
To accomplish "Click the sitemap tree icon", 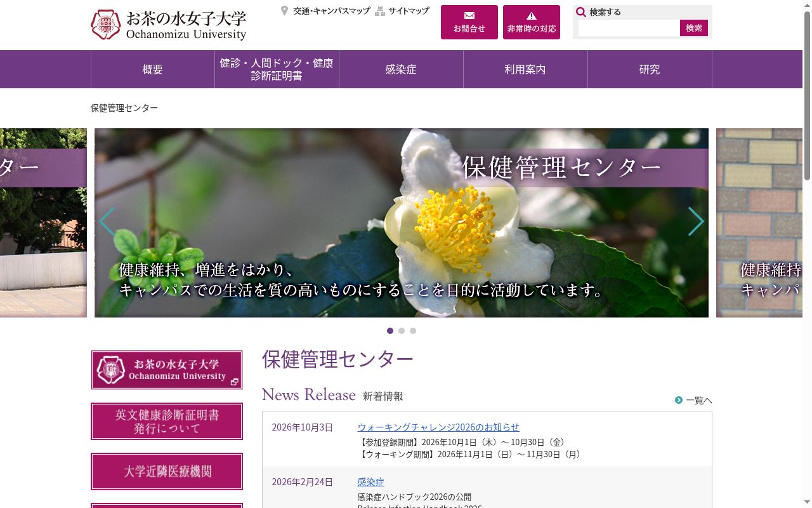I will (380, 11).
